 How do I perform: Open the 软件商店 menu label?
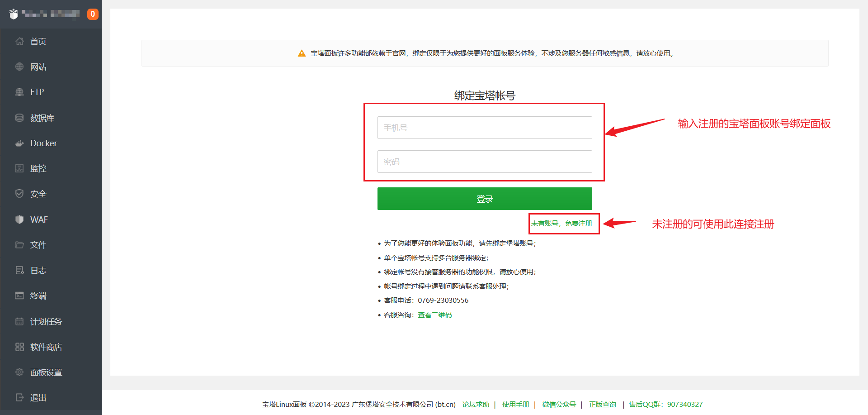coord(46,347)
